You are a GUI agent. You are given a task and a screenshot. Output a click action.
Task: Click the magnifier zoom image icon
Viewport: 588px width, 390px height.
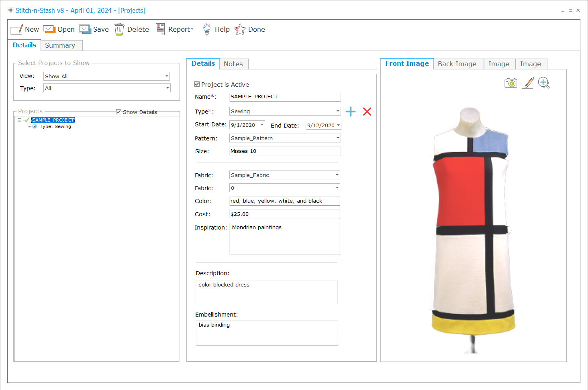(544, 83)
